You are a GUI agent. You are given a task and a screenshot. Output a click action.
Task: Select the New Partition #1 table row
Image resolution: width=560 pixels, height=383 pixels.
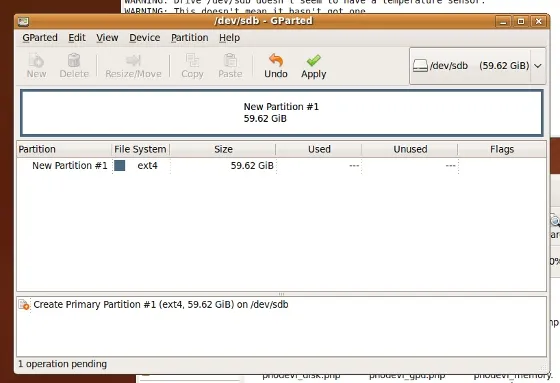[281, 166]
